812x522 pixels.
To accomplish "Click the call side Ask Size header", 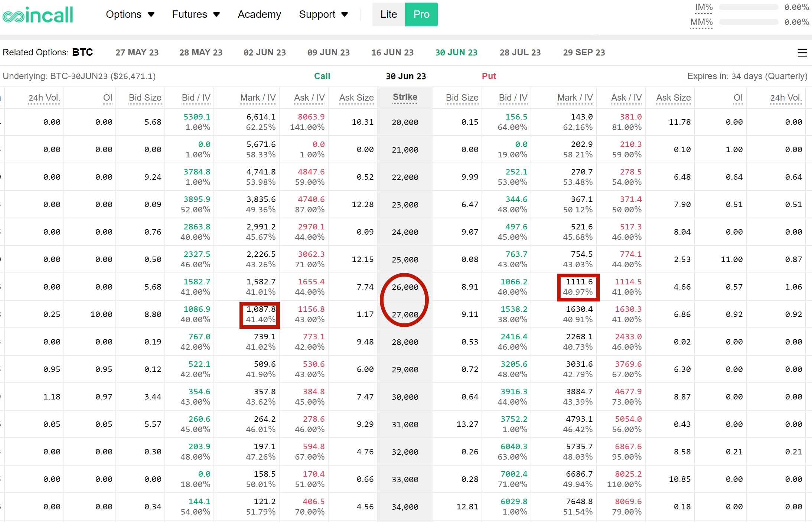I will click(x=356, y=98).
